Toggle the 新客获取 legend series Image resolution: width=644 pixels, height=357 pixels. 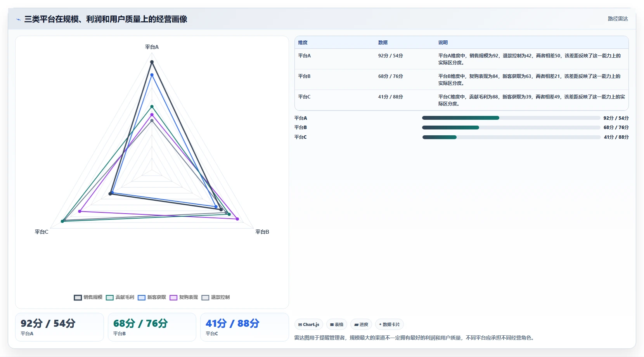click(x=152, y=297)
